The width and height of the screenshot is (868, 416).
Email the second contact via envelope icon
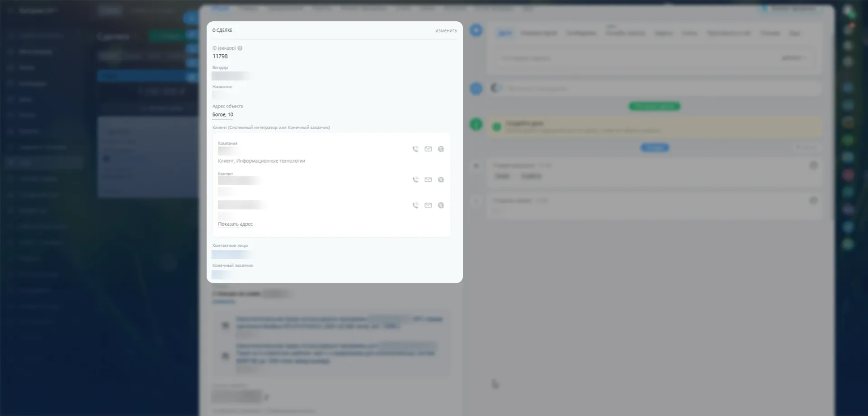coord(428,205)
